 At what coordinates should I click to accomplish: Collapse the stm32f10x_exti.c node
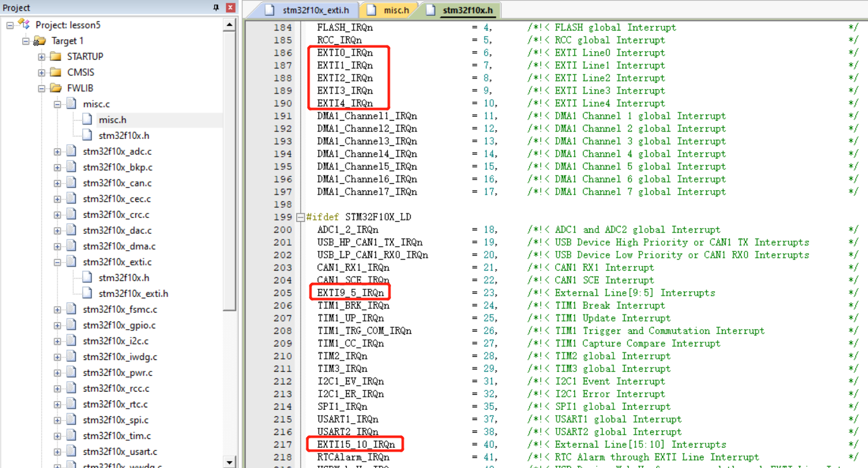point(57,262)
